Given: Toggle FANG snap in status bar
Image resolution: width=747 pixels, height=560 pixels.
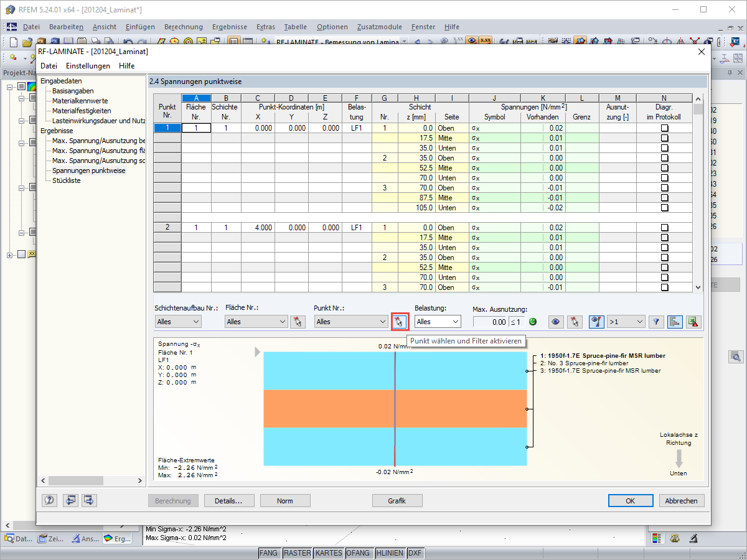Looking at the screenshot, I should (x=269, y=553).
